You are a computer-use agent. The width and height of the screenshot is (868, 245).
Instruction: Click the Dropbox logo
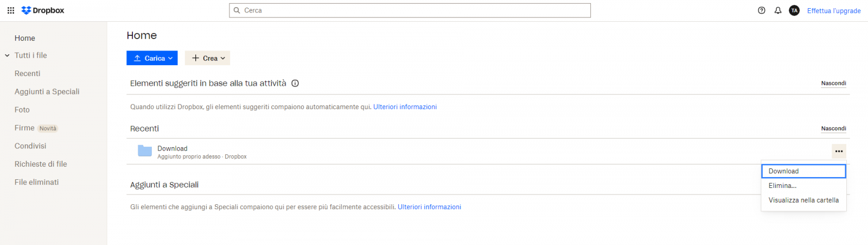(43, 10)
